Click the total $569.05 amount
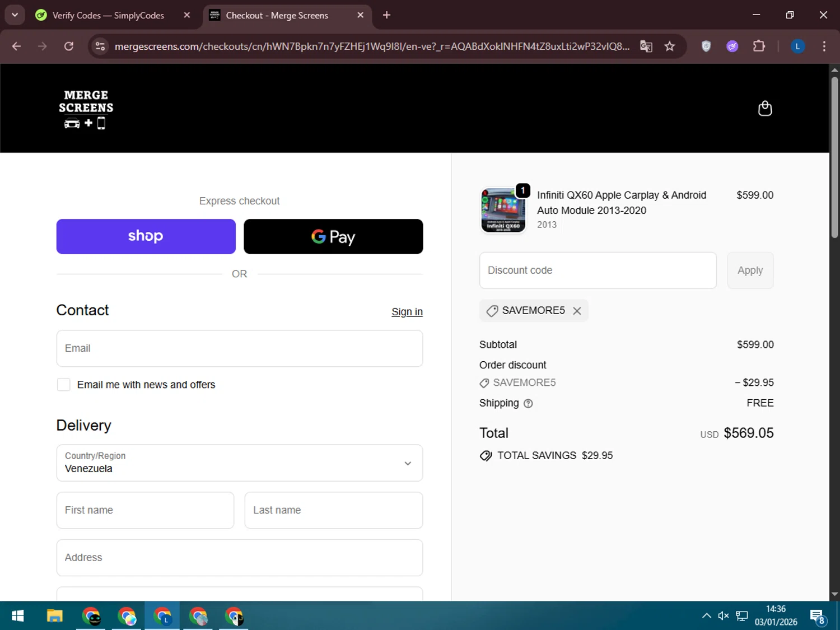840x630 pixels. coord(749,433)
